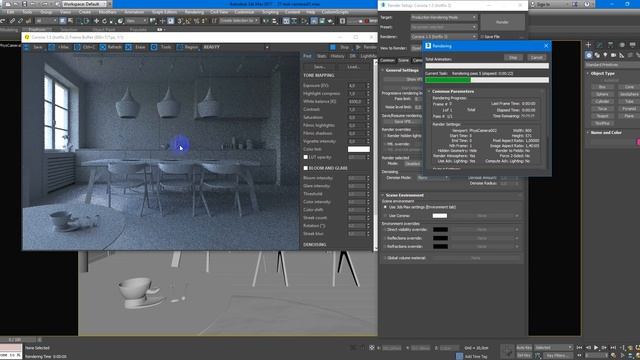Click Direct visibility override black swatch
Viewport: 640px width, 360px height.
click(440, 230)
